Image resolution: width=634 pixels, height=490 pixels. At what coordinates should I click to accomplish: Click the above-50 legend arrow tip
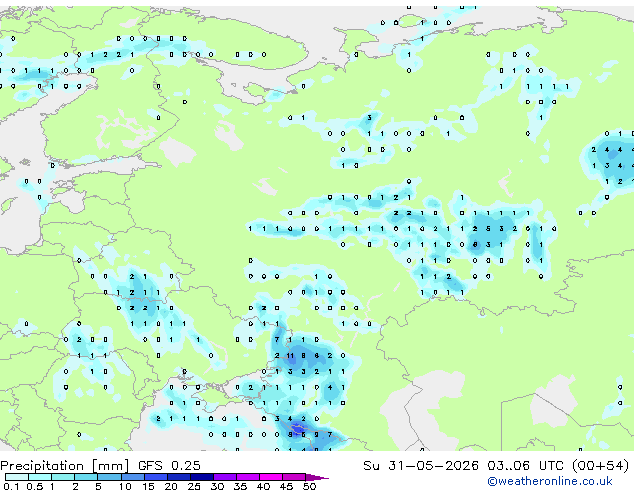click(x=317, y=477)
